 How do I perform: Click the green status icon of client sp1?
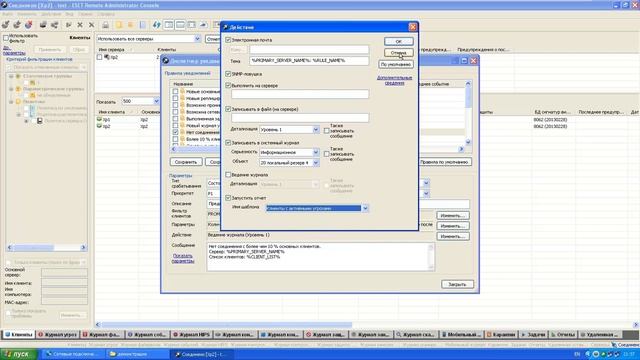pos(99,119)
